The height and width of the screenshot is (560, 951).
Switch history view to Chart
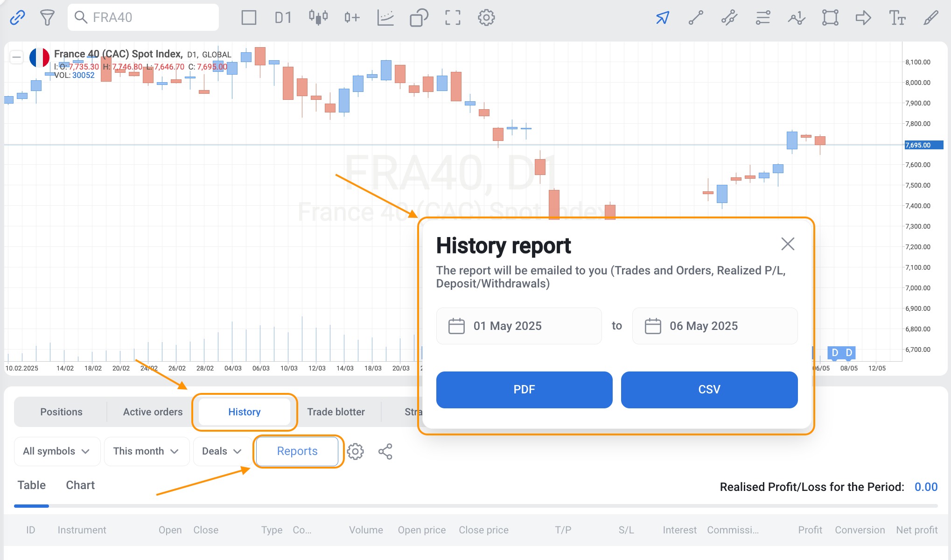point(80,485)
